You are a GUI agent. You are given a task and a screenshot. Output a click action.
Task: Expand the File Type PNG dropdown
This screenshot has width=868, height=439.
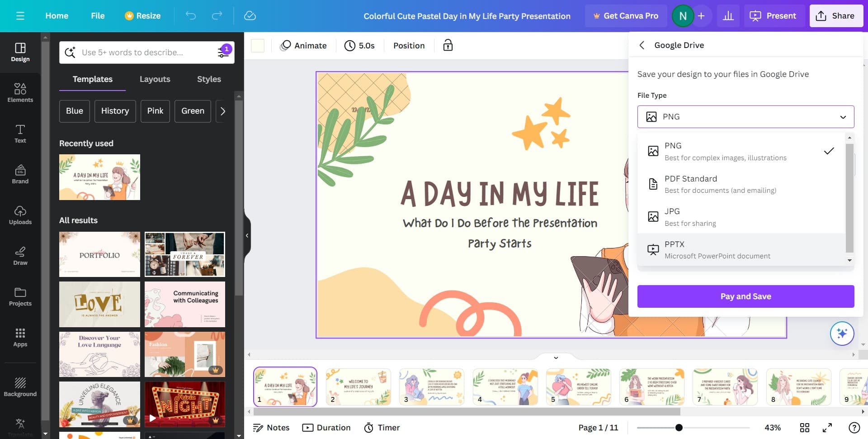(x=745, y=117)
